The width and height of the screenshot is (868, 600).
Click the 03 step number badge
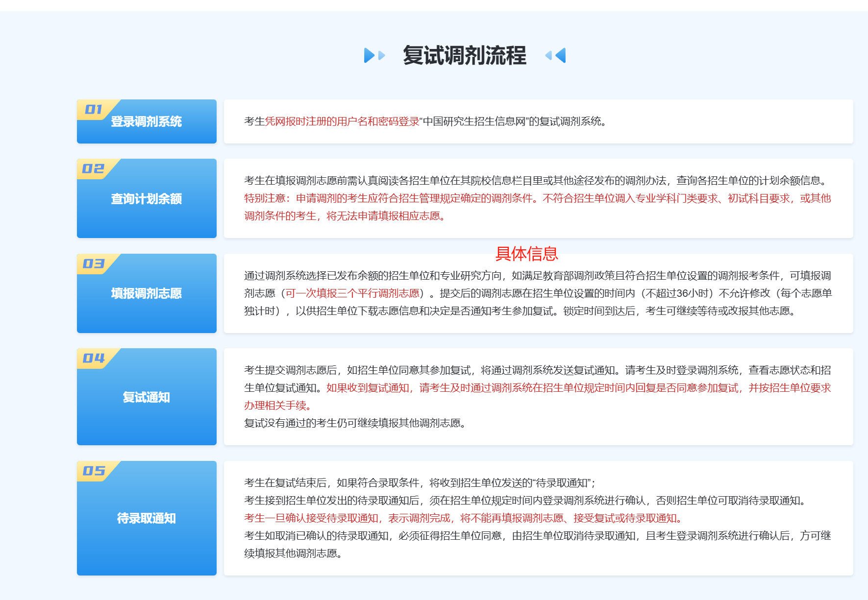click(93, 264)
